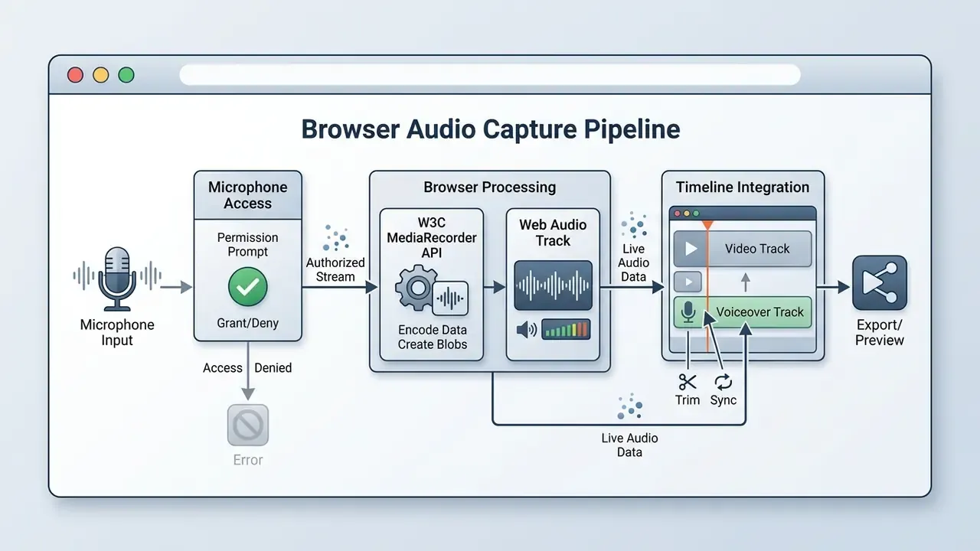This screenshot has width=980, height=551.
Task: Click the Error prohibited-sign icon
Action: 247,425
